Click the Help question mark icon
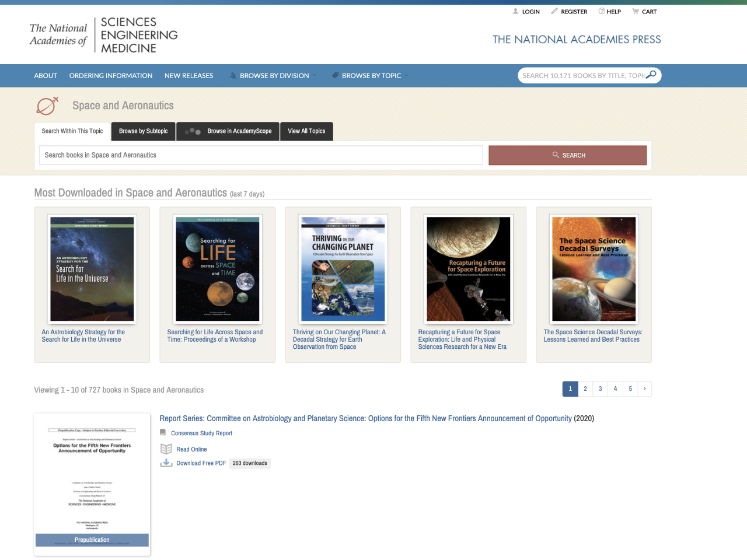Screen dimensions: 747x560 click(602, 11)
